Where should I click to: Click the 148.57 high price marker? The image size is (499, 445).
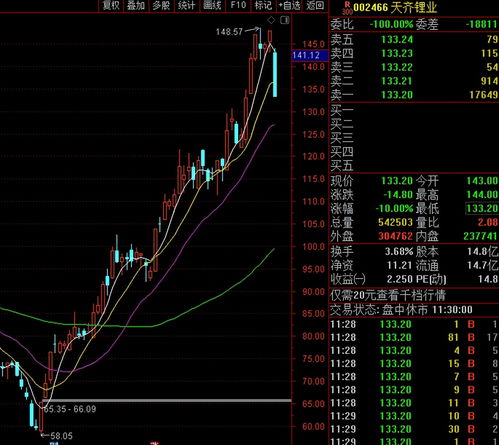click(x=229, y=32)
